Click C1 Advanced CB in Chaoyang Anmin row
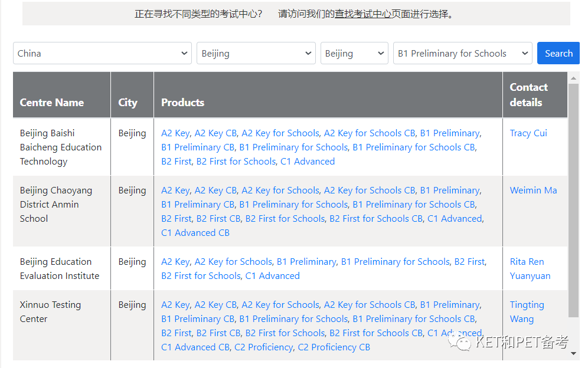The image size is (588, 368). point(195,233)
